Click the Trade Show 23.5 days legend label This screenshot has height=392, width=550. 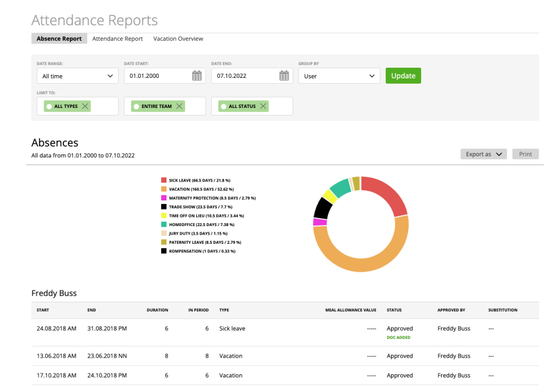[201, 207]
